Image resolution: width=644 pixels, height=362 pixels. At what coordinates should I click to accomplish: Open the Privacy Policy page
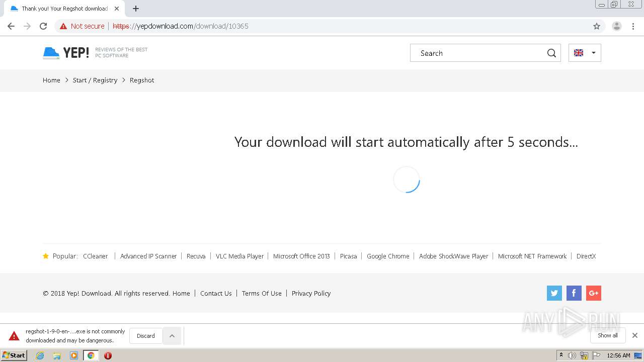(311, 294)
